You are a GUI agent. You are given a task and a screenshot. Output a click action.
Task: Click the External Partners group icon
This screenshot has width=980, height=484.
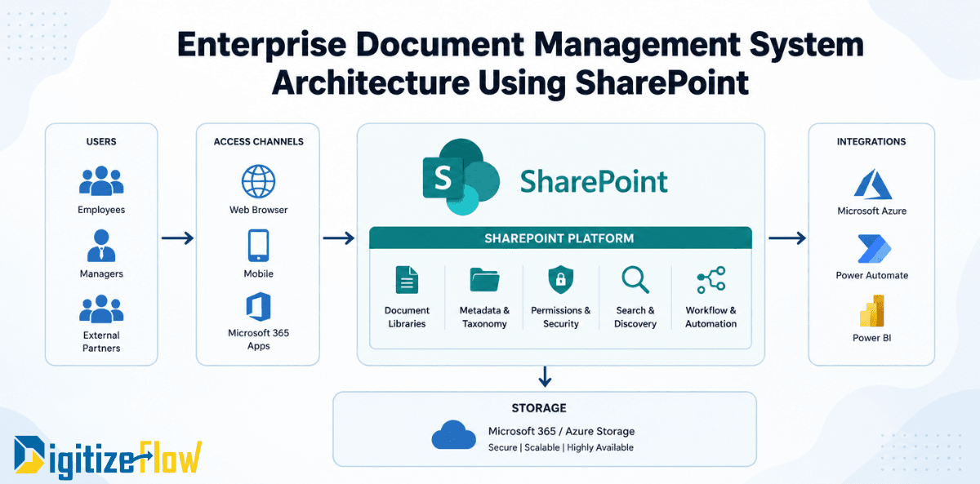[x=101, y=309]
